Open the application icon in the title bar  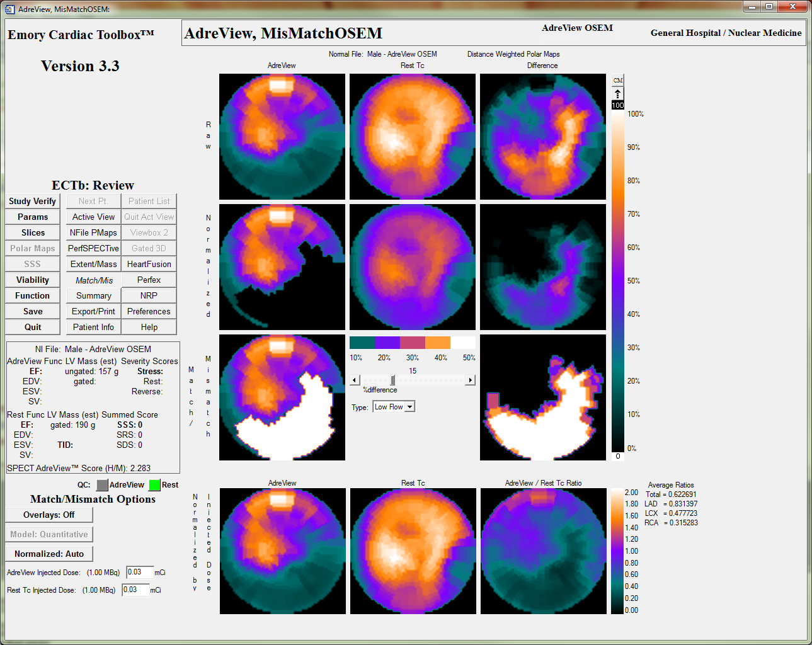pos(9,9)
